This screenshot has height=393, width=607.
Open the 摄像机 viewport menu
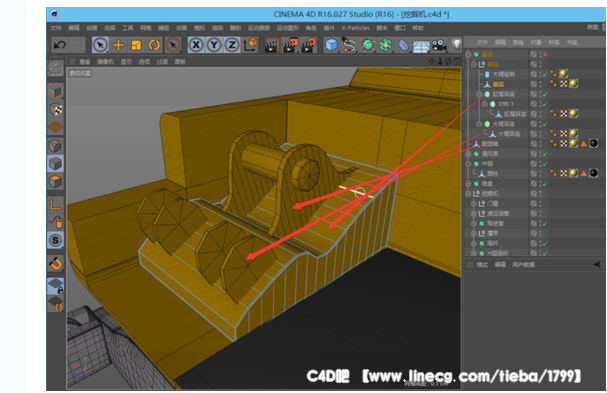point(105,62)
